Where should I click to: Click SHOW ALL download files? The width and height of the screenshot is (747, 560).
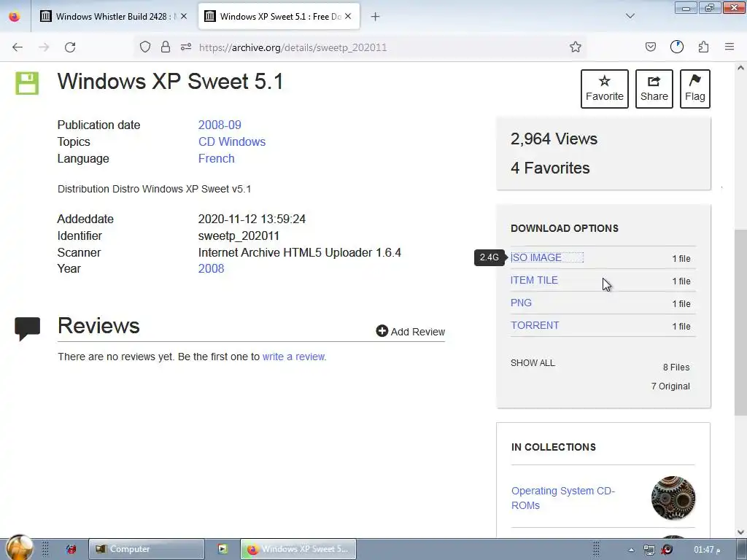533,363
